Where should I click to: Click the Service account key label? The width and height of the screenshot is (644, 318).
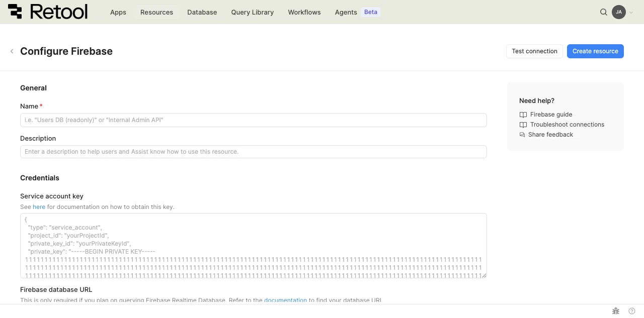(x=52, y=196)
